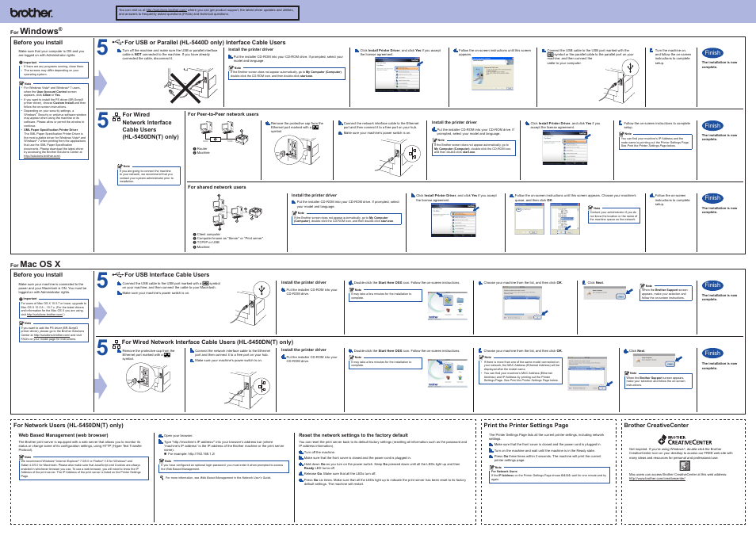Click the Finish badge in Windows USB or Parallel row
The height and width of the screenshot is (535, 756).
click(x=712, y=53)
